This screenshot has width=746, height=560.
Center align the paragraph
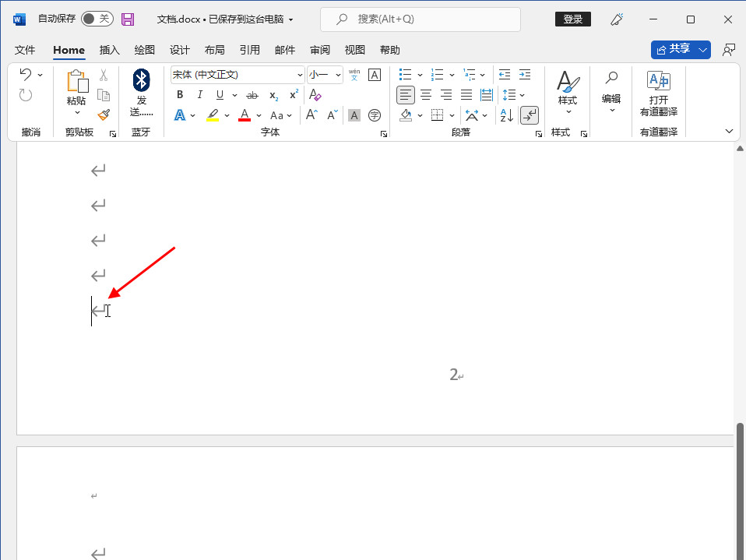coord(426,95)
